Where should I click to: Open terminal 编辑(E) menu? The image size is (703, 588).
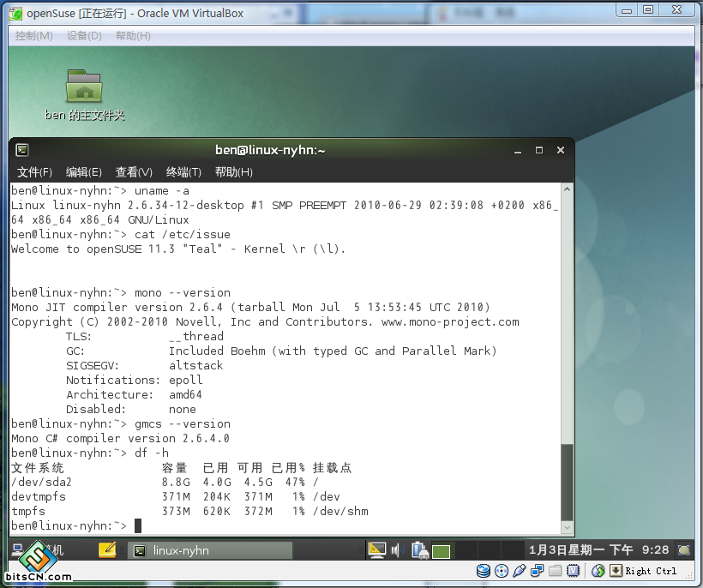click(84, 172)
